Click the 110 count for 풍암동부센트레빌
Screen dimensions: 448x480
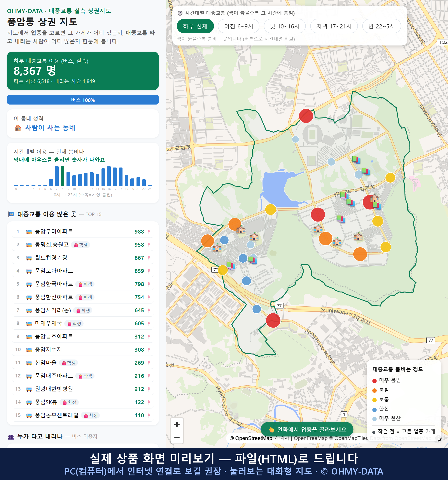coord(139,415)
